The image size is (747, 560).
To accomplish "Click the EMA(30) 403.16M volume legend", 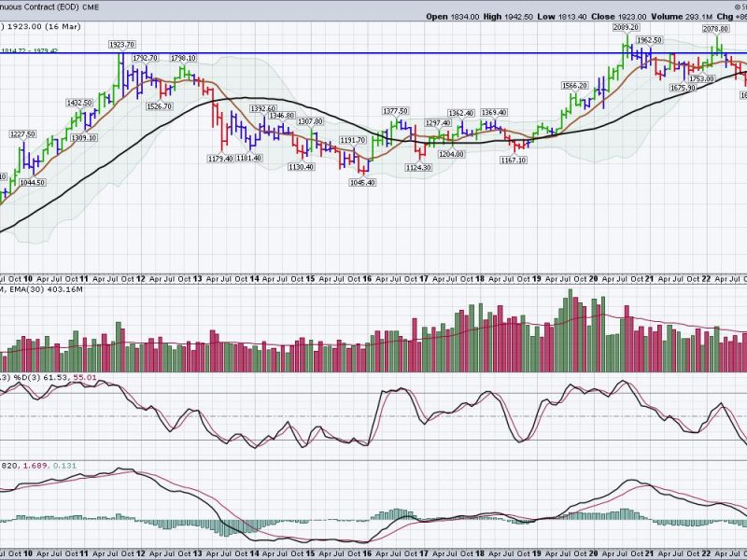I will 45,289.
